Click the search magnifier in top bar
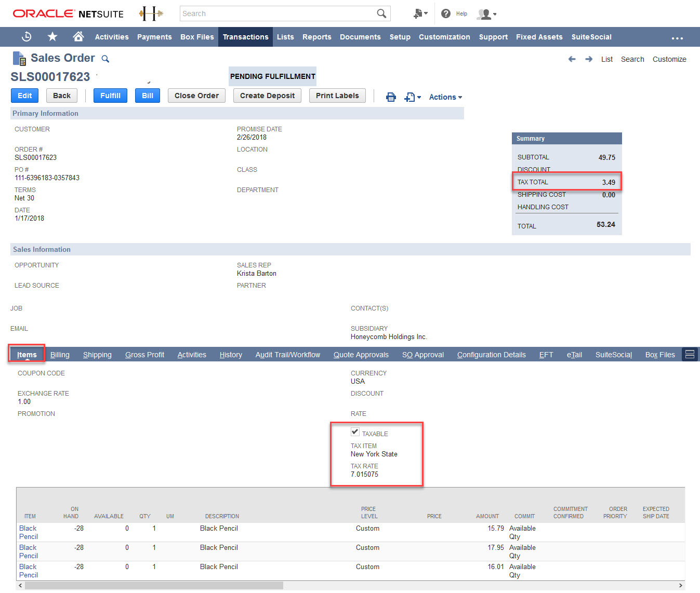The width and height of the screenshot is (700, 593). [x=381, y=14]
